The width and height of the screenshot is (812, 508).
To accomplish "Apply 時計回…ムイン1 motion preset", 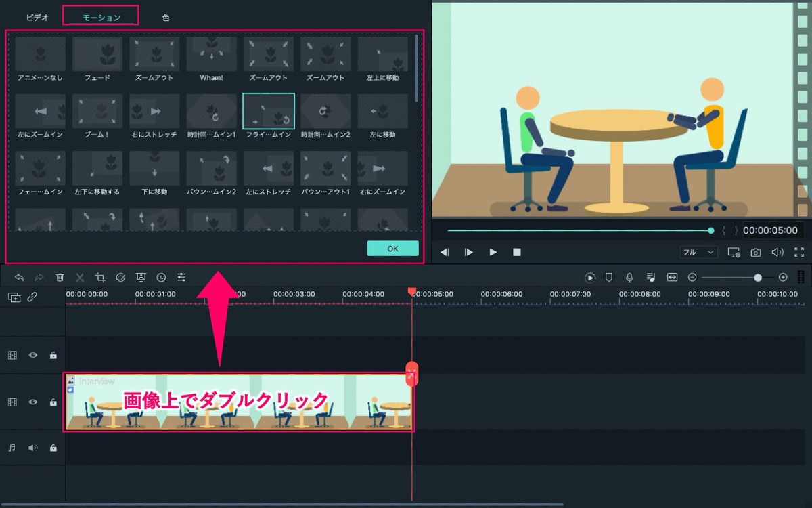I will click(211, 117).
